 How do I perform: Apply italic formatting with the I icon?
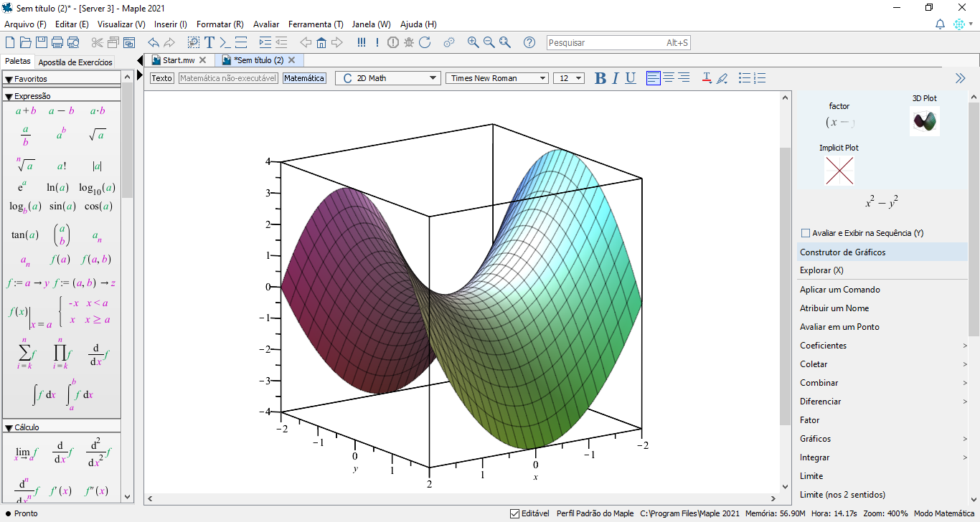point(616,78)
